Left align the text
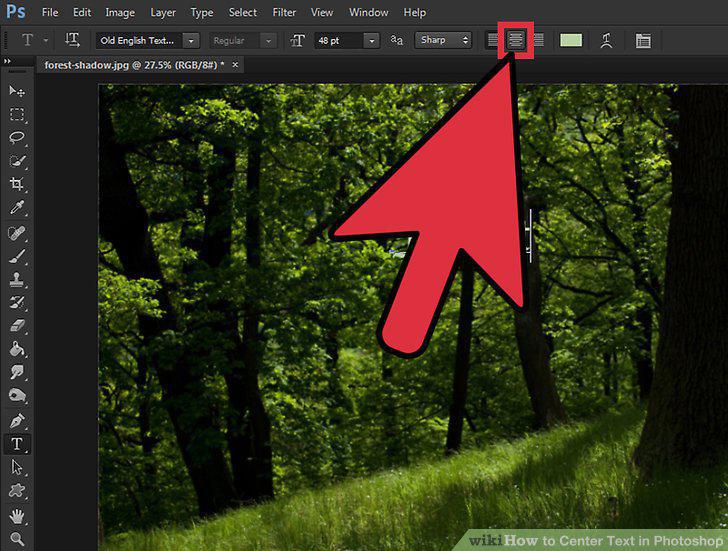The image size is (728, 551). coord(493,40)
